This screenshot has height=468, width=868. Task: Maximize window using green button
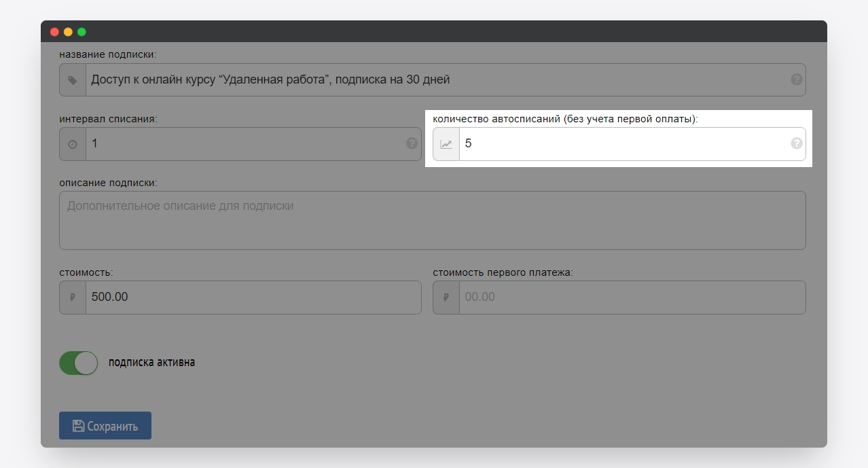coord(82,32)
